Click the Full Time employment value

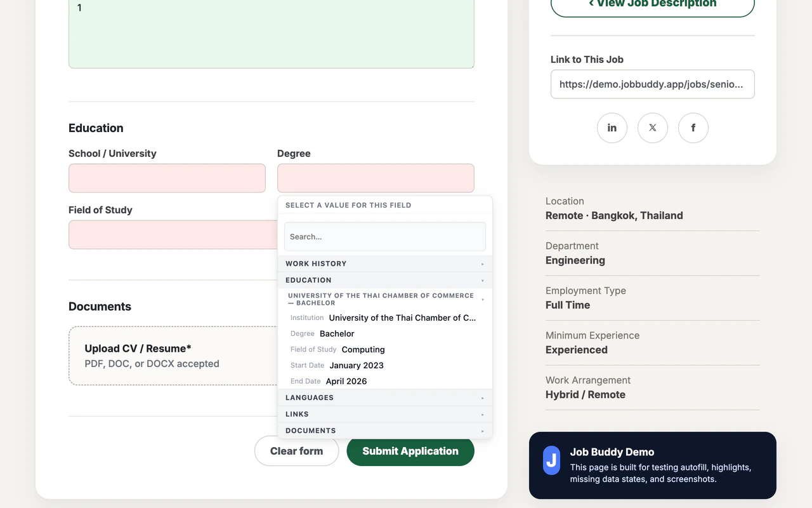tap(568, 305)
